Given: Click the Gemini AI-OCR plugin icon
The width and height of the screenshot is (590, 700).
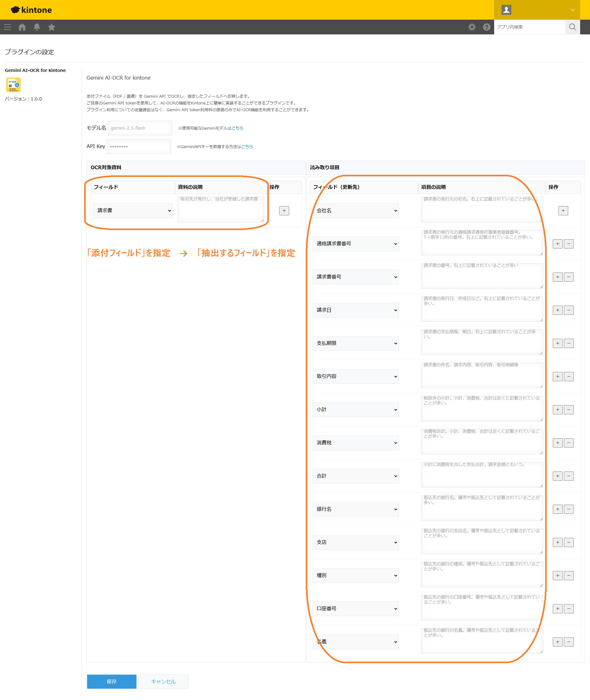Looking at the screenshot, I should [14, 84].
